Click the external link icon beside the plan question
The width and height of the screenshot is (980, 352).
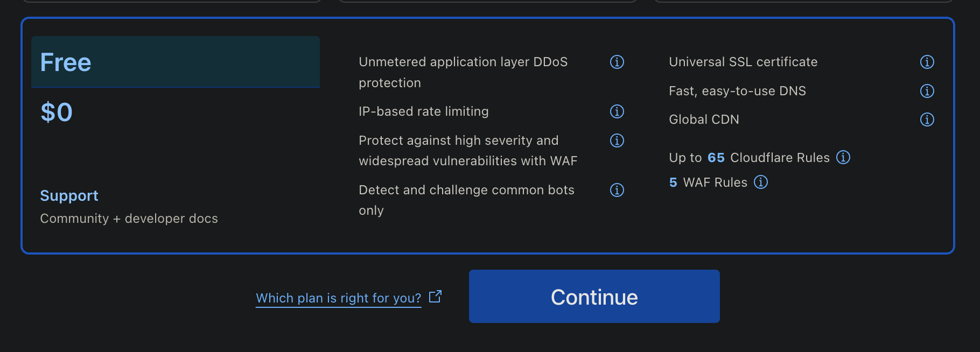(x=435, y=296)
